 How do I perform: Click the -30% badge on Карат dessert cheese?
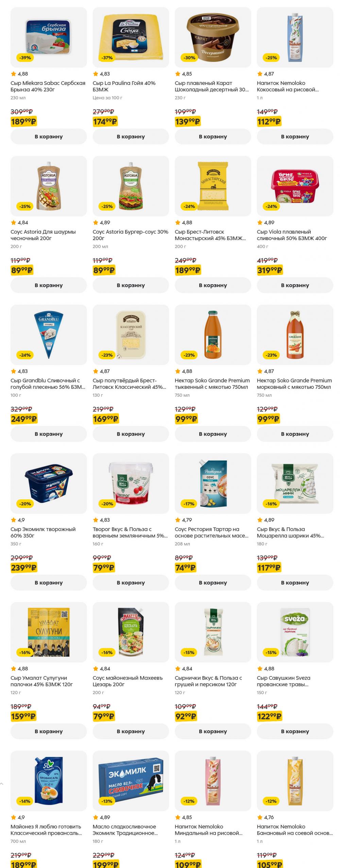pyautogui.click(x=189, y=58)
